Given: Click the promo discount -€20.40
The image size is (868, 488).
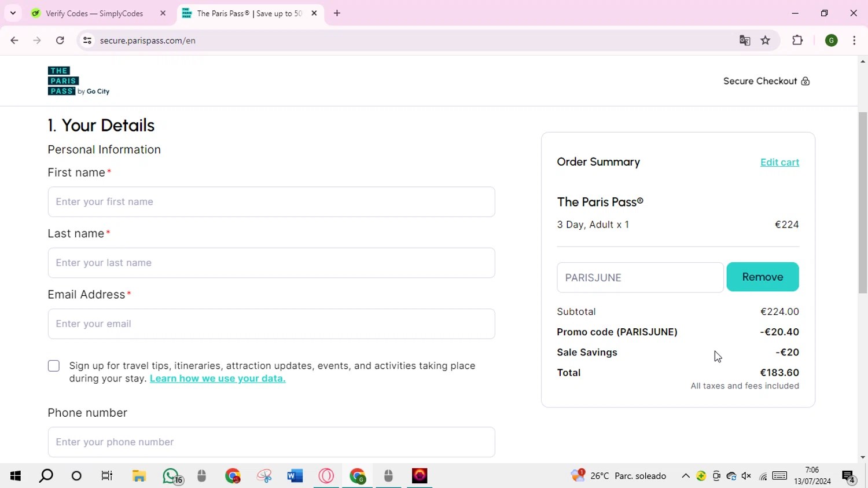Looking at the screenshot, I should [779, 332].
